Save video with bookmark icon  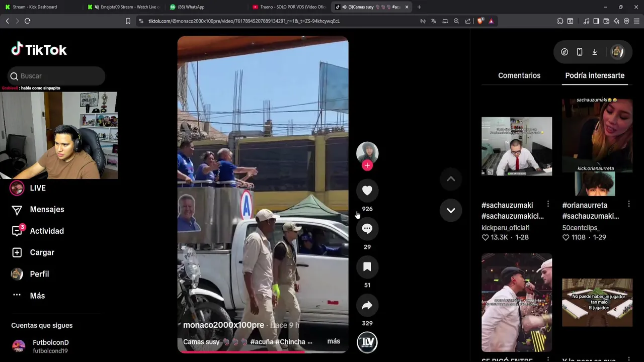(367, 267)
